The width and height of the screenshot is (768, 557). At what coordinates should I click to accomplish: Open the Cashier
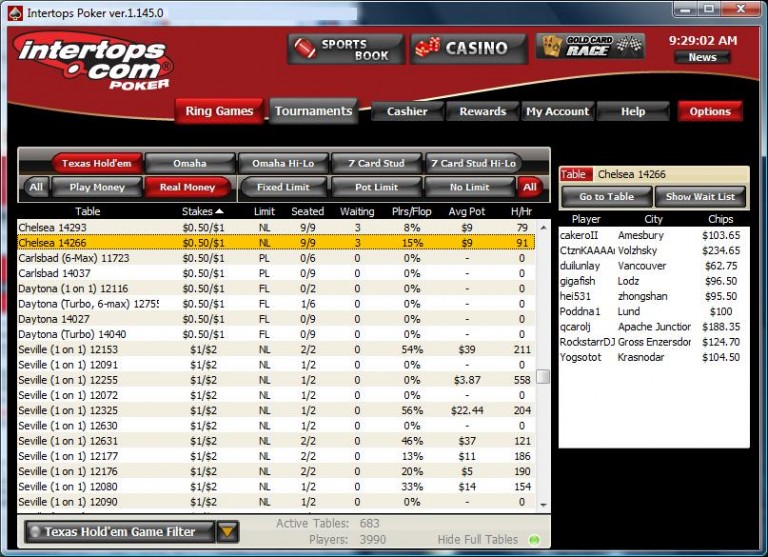pos(407,112)
